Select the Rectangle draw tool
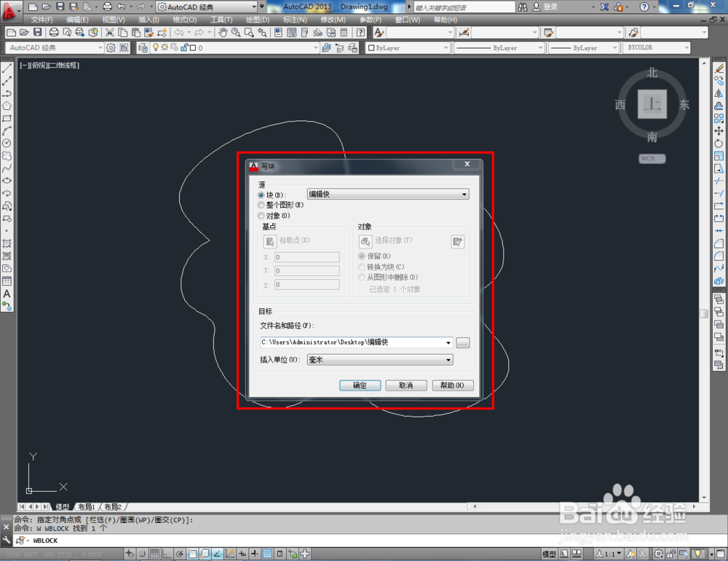 coord(7,119)
